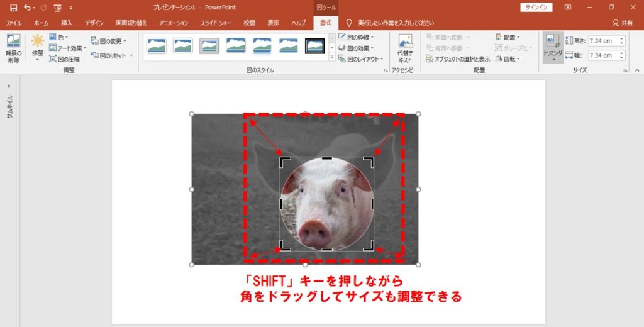Select the first picture style thumbnail
This screenshot has width=644, height=327.
pyautogui.click(x=157, y=45)
